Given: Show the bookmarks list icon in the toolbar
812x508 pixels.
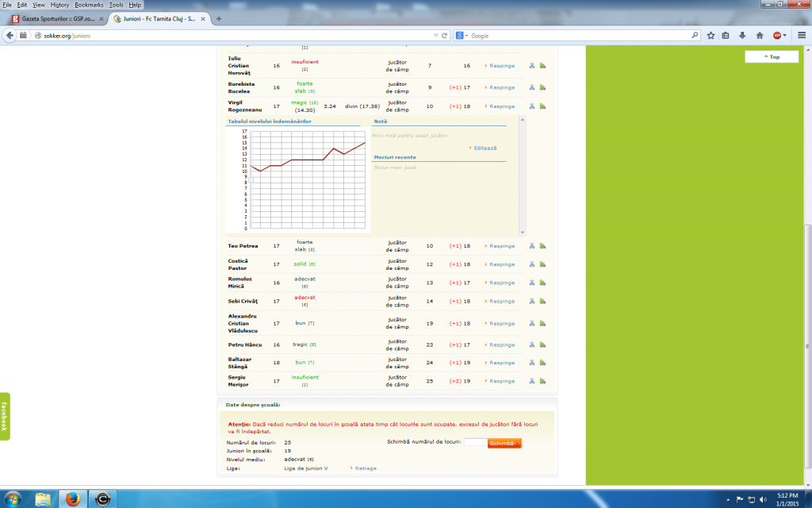Looking at the screenshot, I should [726, 35].
